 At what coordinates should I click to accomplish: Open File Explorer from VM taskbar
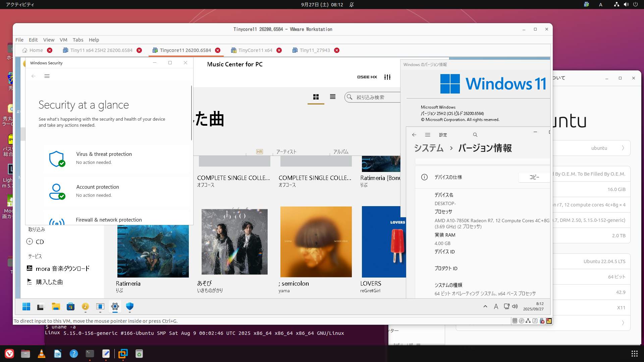click(x=56, y=306)
